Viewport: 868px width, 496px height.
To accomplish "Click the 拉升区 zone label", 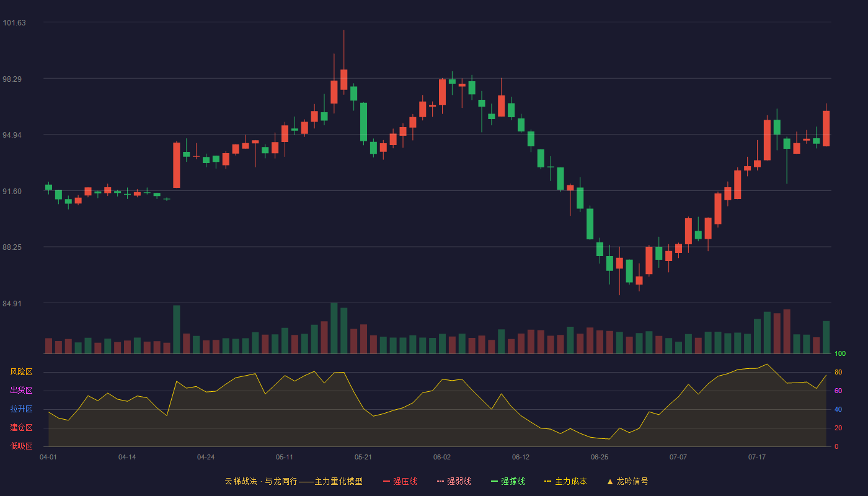I will pyautogui.click(x=21, y=409).
